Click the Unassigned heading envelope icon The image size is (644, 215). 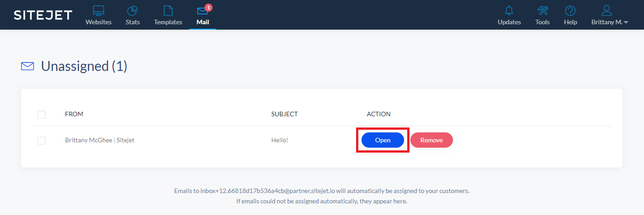pos(28,66)
